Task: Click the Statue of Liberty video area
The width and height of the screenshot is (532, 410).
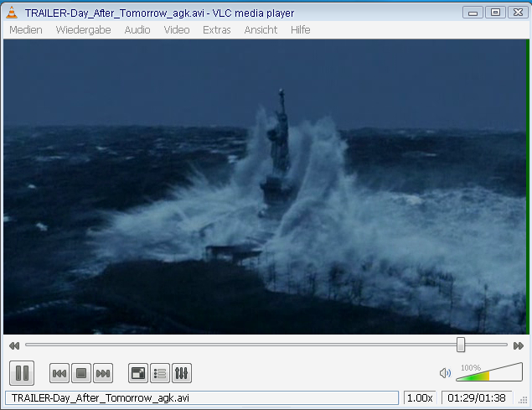Action: (266, 186)
